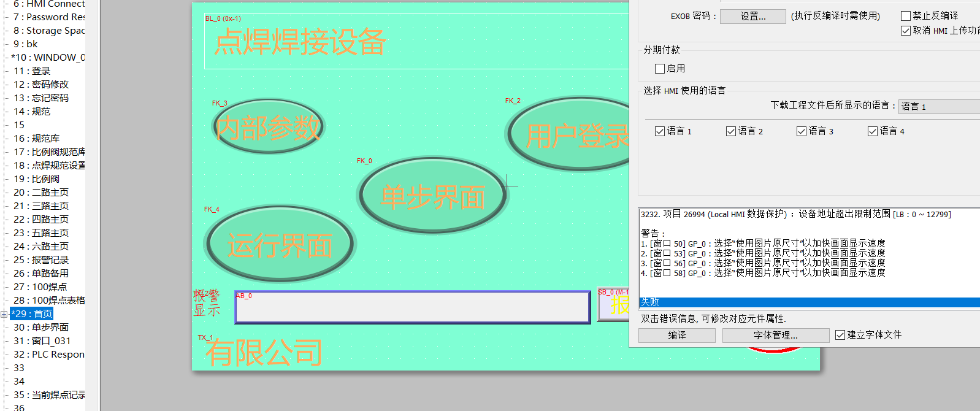Click the 有限公司 text label on canvas

[x=264, y=353]
